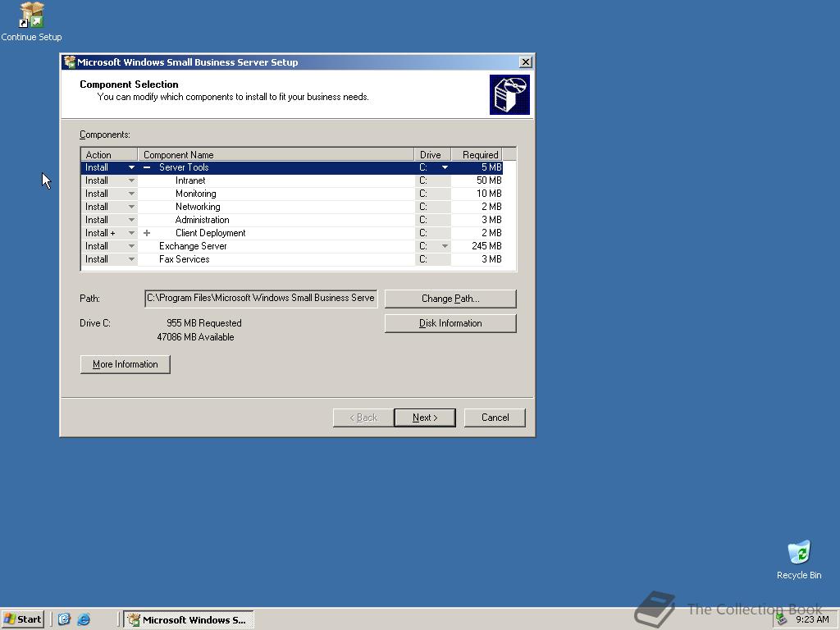Click the 245 MB required value
840x630 pixels.
click(486, 246)
